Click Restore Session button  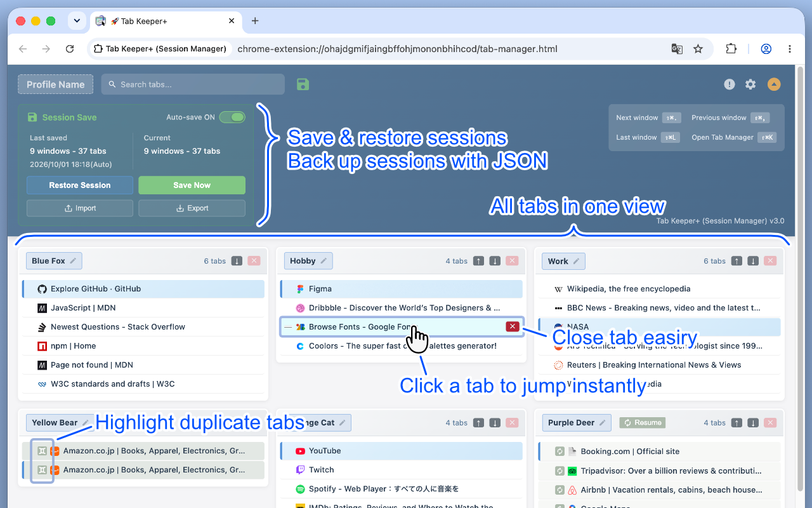[80, 185]
